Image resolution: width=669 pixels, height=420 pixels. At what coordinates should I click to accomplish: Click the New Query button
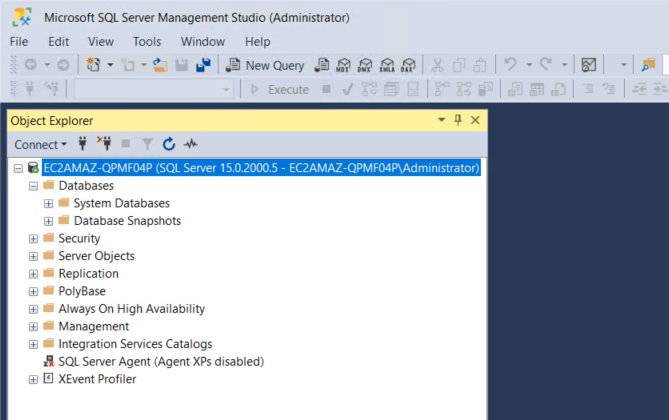click(x=265, y=65)
